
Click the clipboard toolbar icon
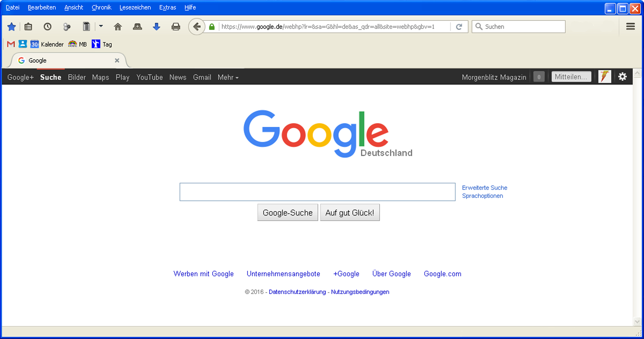pos(86,26)
